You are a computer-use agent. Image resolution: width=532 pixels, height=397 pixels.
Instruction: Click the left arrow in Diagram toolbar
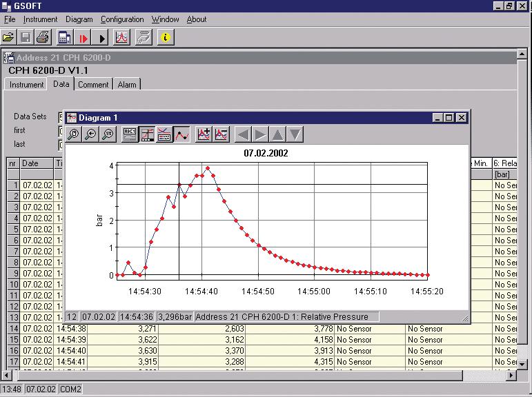click(244, 134)
